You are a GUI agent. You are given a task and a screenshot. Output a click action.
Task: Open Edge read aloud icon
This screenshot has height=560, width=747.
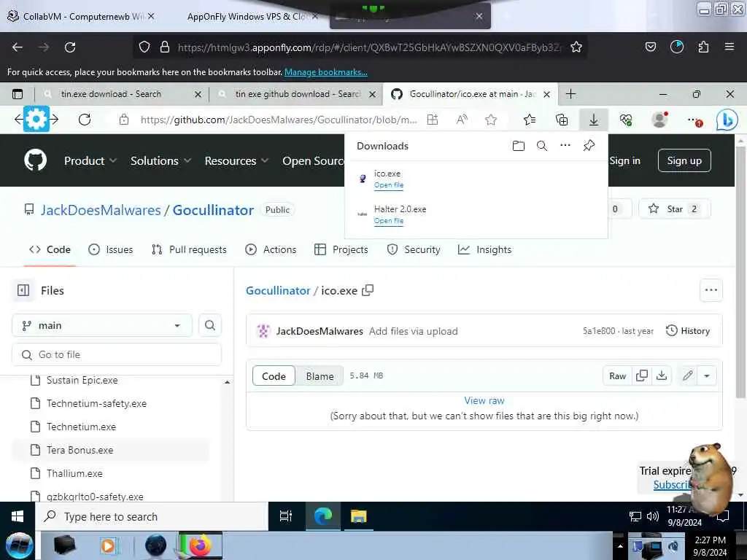(x=462, y=120)
